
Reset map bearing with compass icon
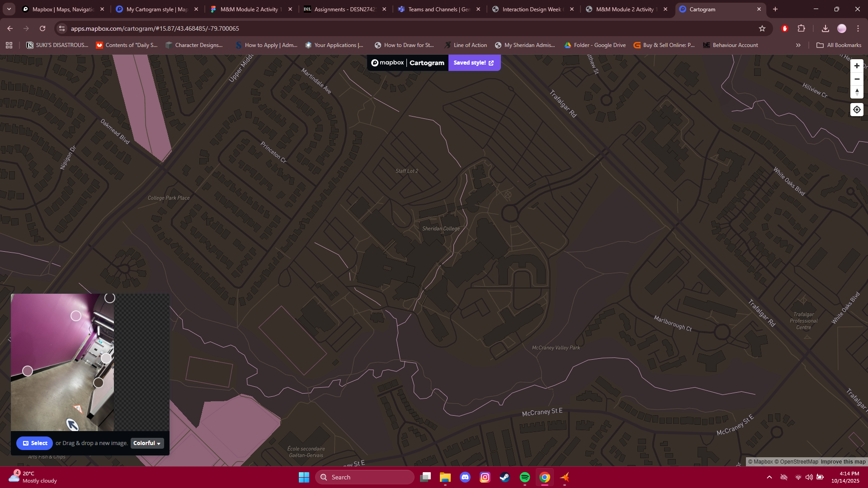click(x=857, y=92)
